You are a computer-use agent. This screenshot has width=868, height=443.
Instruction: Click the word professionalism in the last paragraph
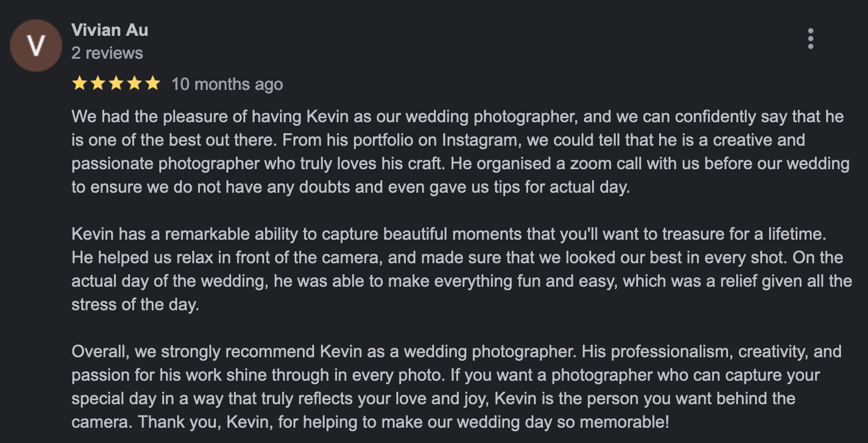click(670, 352)
